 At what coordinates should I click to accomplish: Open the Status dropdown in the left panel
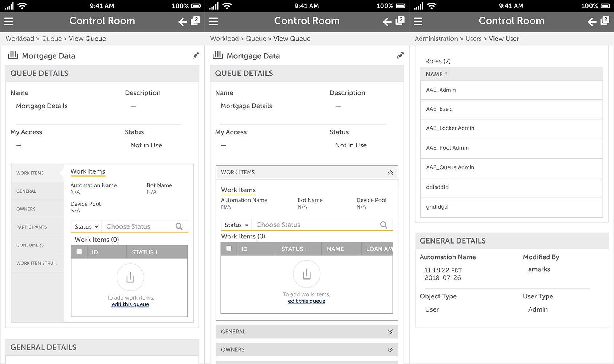click(86, 226)
